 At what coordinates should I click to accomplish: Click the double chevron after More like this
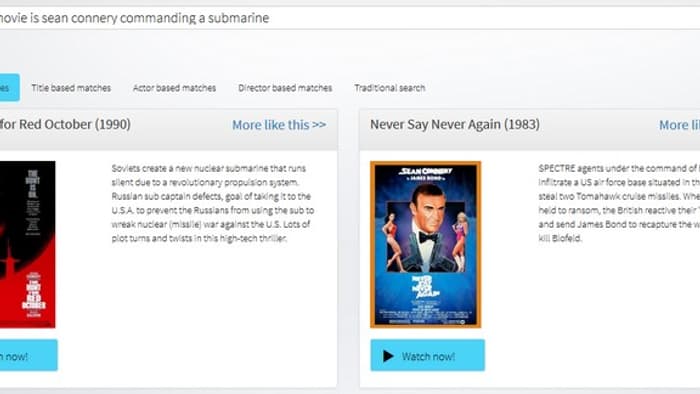[319, 125]
